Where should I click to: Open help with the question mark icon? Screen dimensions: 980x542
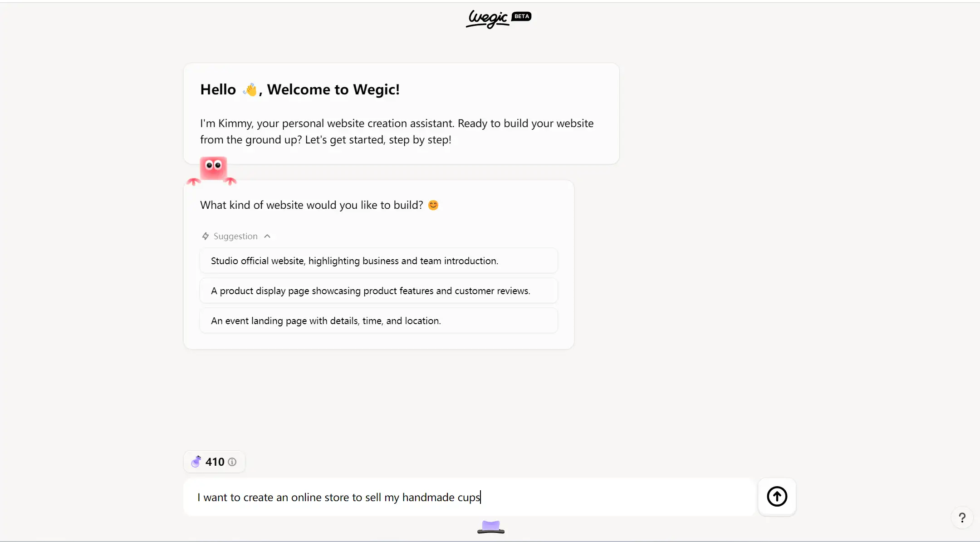click(962, 518)
